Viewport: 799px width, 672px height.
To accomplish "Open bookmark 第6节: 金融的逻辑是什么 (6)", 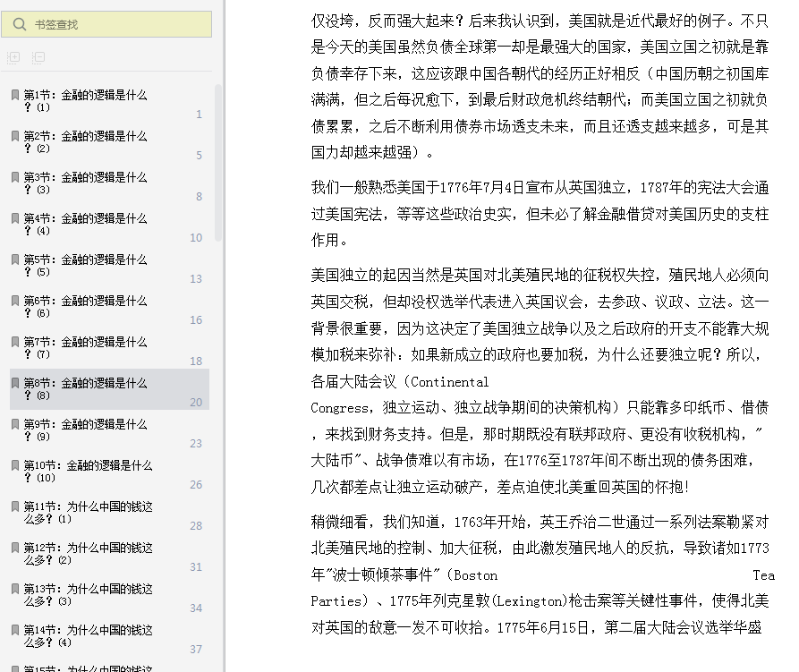I will (109, 307).
